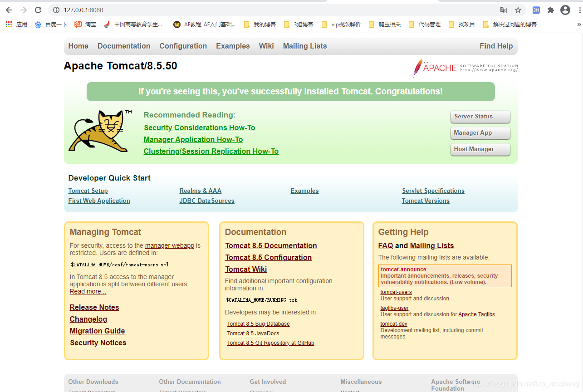Reload the page with the refresh icon
The height and width of the screenshot is (392, 583).
(38, 10)
